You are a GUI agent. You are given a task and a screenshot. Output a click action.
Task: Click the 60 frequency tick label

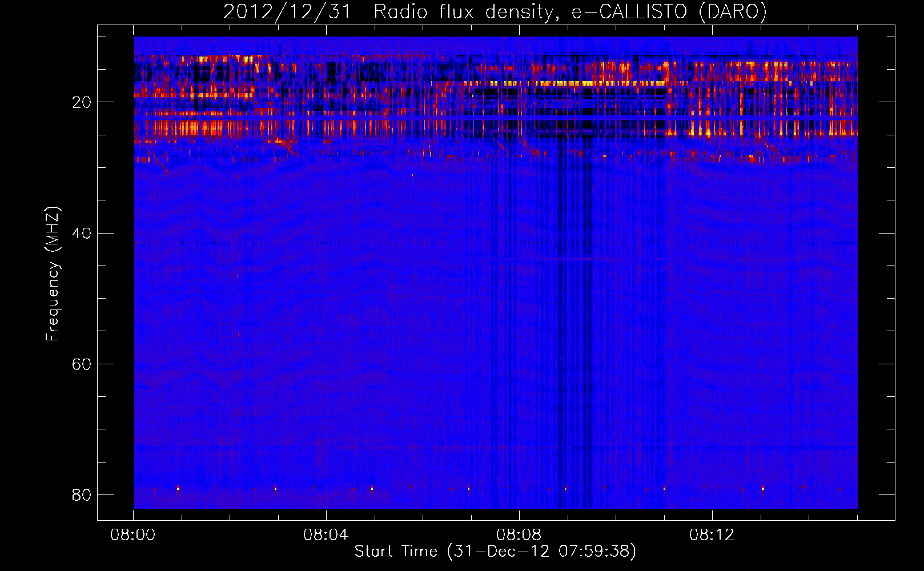click(x=82, y=364)
